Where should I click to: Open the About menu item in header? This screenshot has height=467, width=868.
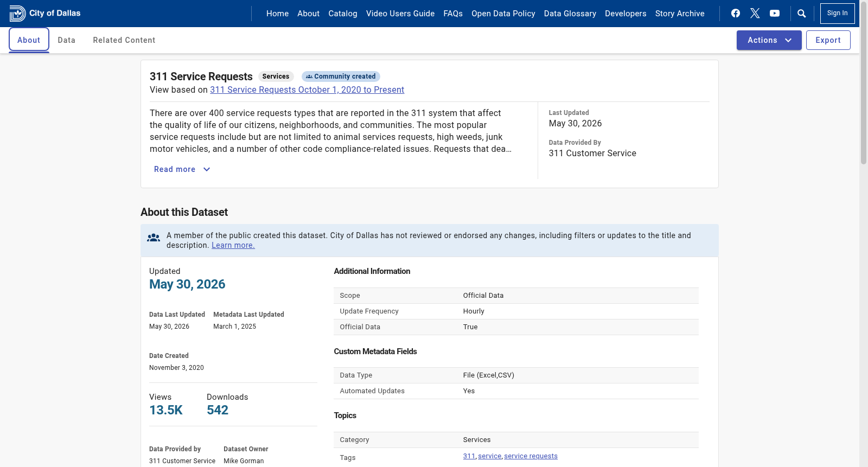click(x=308, y=14)
